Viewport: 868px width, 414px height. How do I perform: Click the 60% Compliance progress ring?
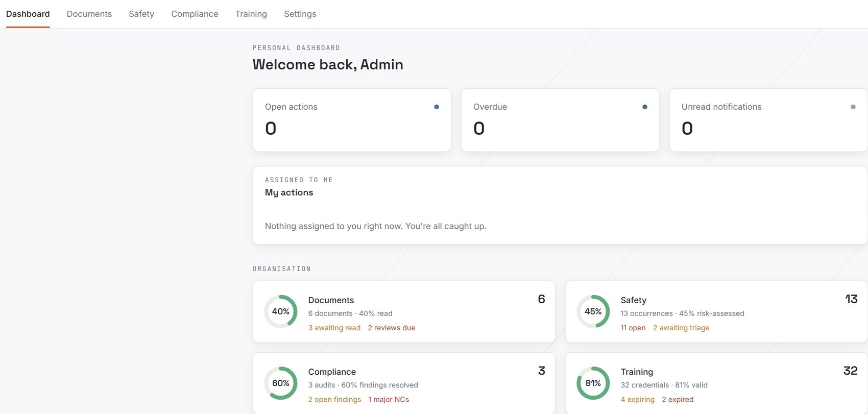(x=281, y=383)
